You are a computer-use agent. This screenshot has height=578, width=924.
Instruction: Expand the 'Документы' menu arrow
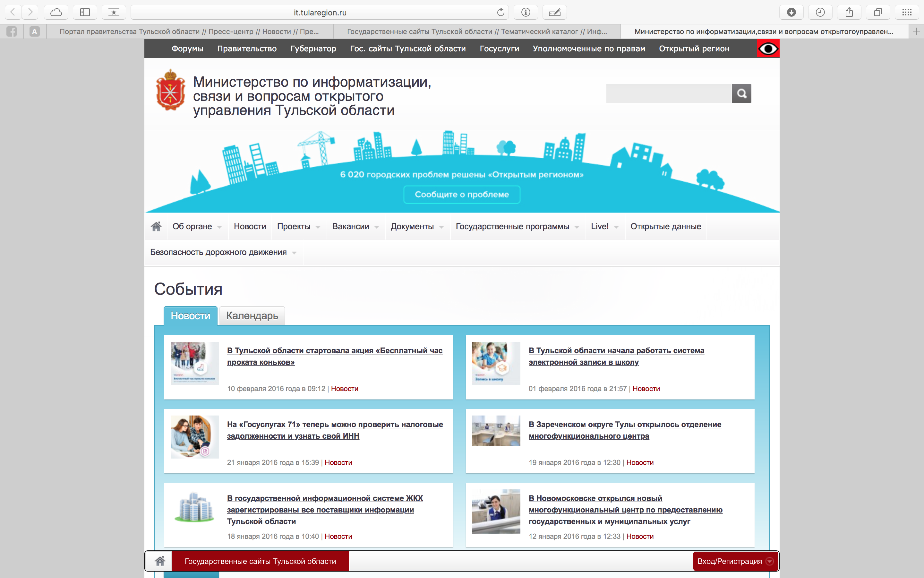click(441, 227)
